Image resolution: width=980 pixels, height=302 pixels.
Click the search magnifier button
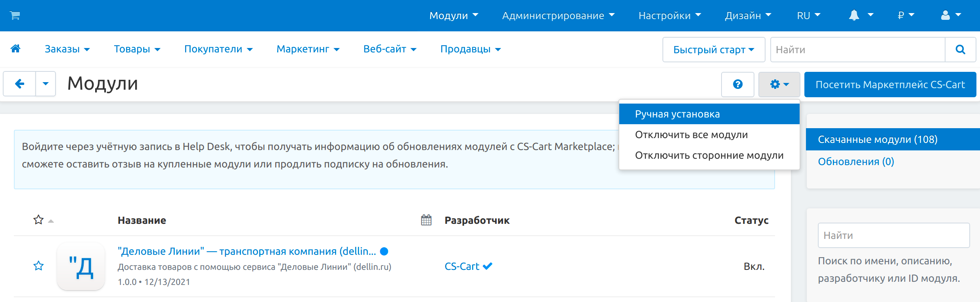pyautogui.click(x=960, y=50)
